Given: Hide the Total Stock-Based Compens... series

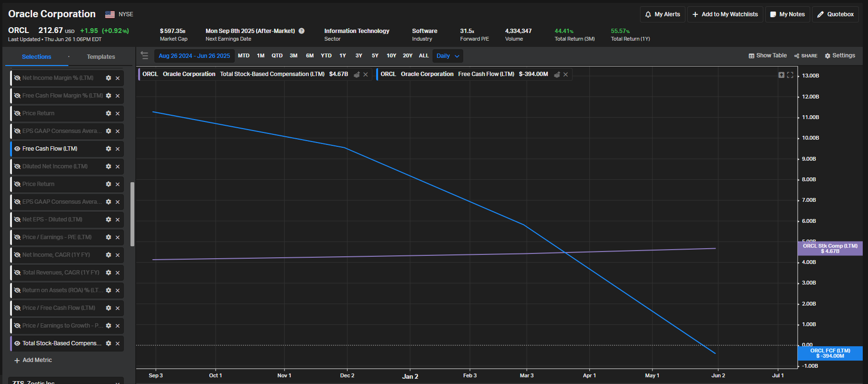Looking at the screenshot, I should pyautogui.click(x=17, y=343).
